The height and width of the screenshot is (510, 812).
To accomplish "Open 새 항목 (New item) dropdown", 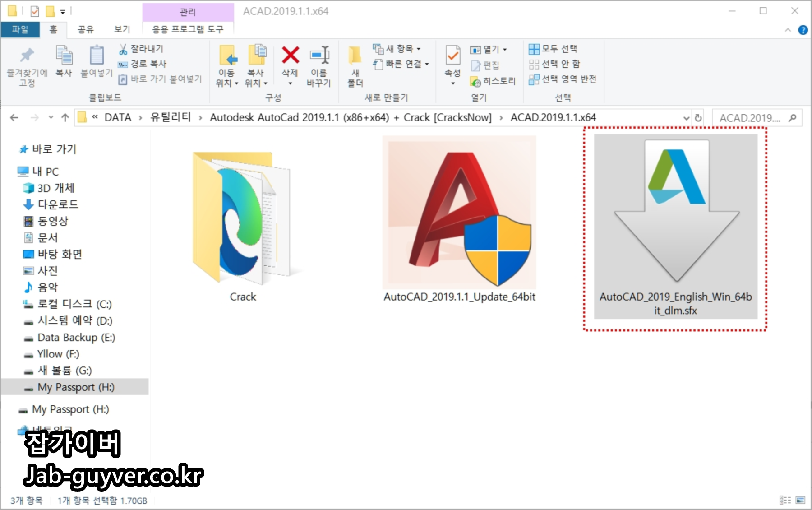I will (397, 48).
